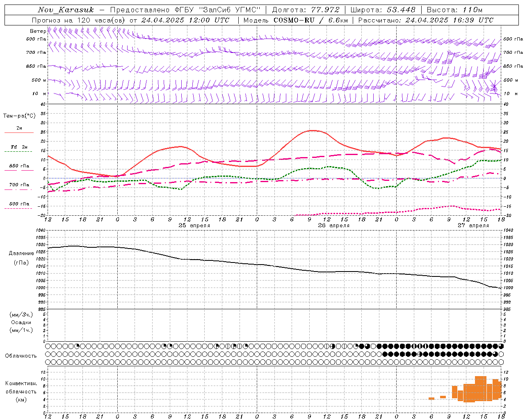525x420 pixels.
Task: Click the solid red line sample under 2м legend
Action: pos(19,132)
